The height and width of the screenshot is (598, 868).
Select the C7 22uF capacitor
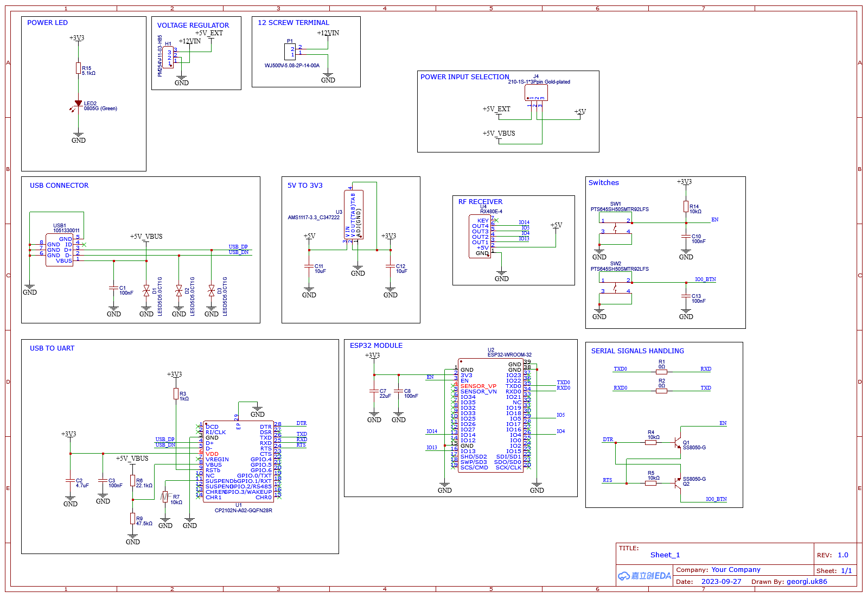click(x=374, y=391)
